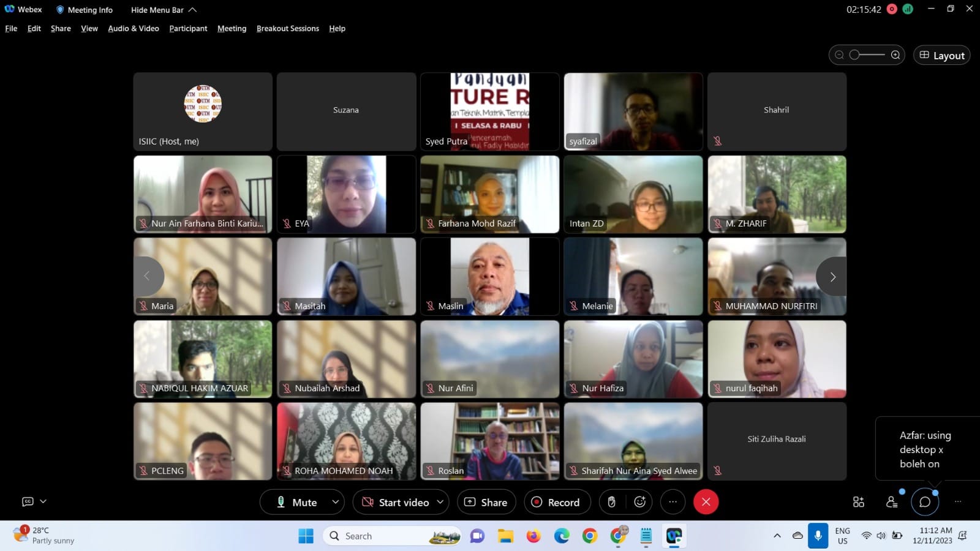Open more options ellipsis in control bar

point(673,502)
